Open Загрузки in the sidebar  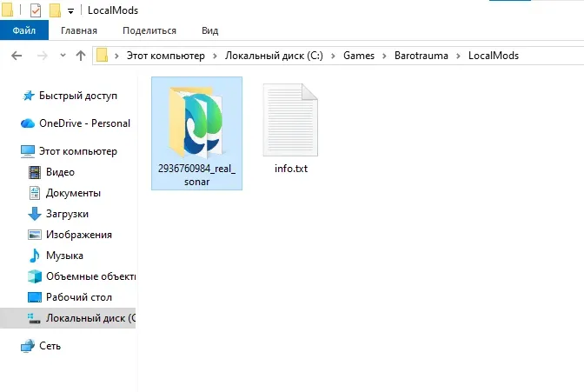pyautogui.click(x=67, y=214)
